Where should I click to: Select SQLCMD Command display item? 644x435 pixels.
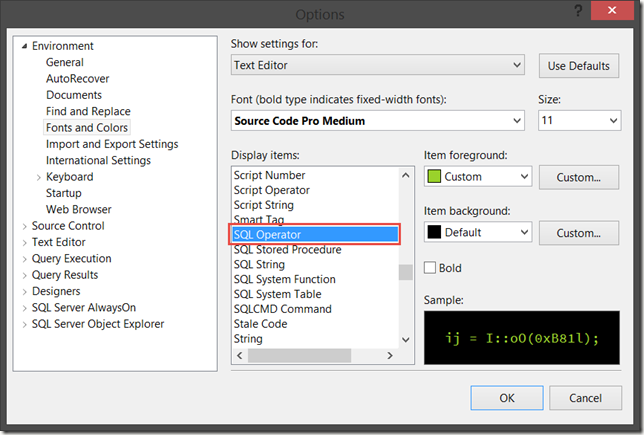[283, 309]
